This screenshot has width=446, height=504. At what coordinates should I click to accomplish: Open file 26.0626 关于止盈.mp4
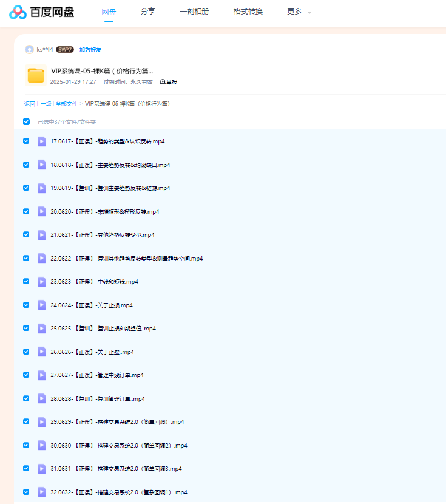tap(92, 352)
